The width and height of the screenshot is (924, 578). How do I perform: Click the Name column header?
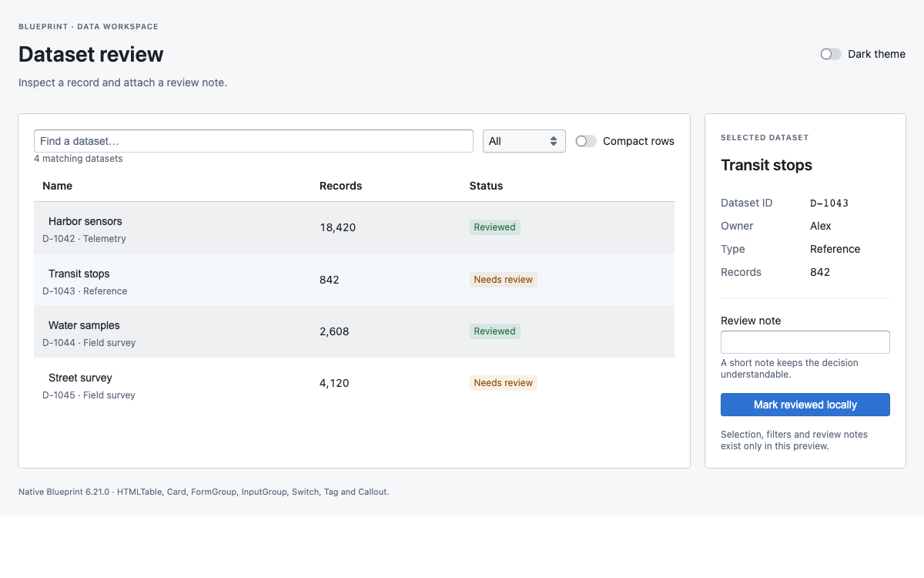(58, 186)
